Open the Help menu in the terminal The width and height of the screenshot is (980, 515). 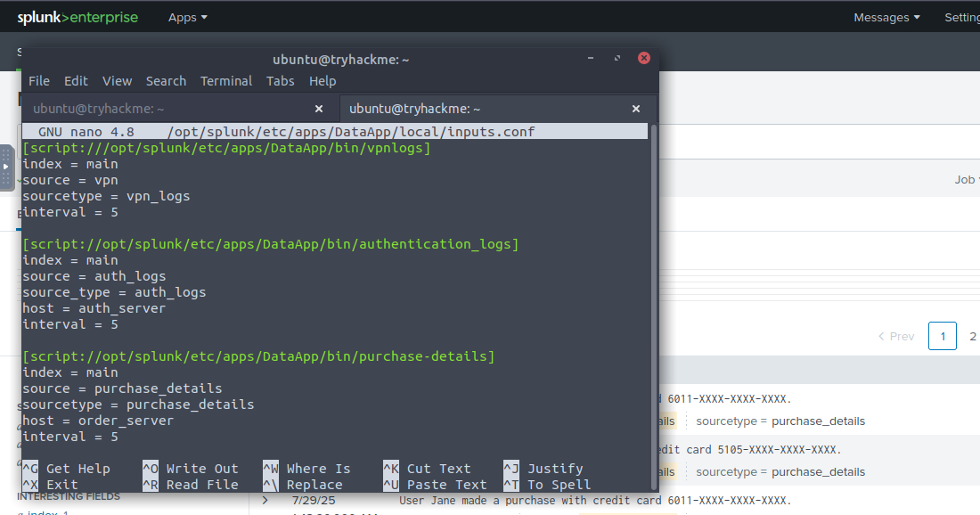[323, 80]
